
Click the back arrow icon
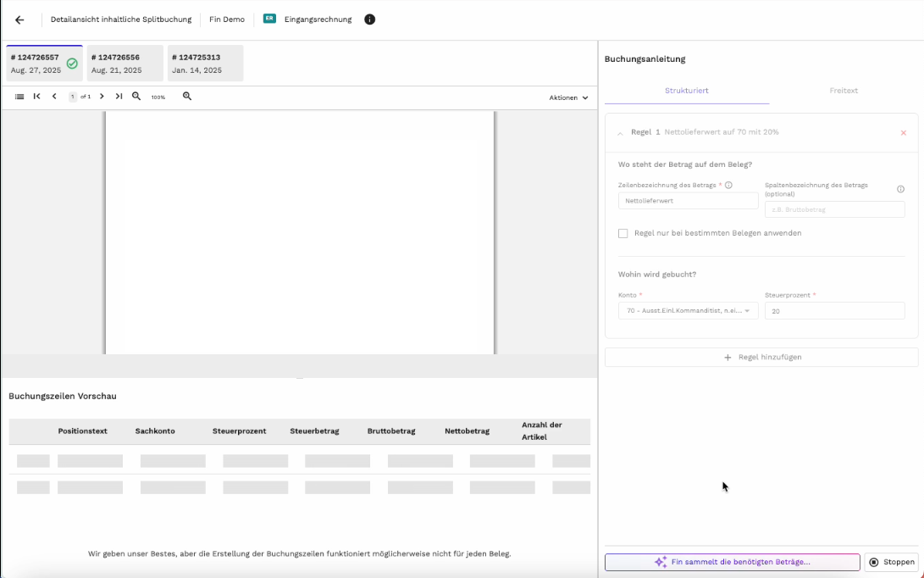(19, 19)
